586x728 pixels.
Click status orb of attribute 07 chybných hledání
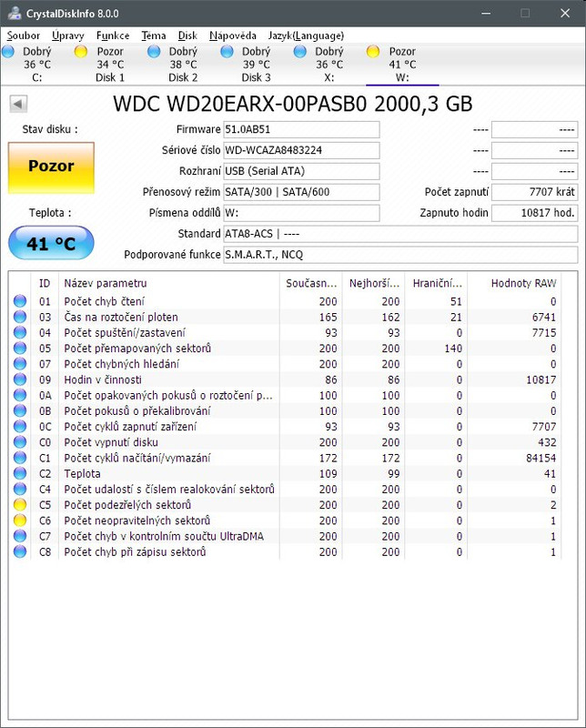point(20,363)
